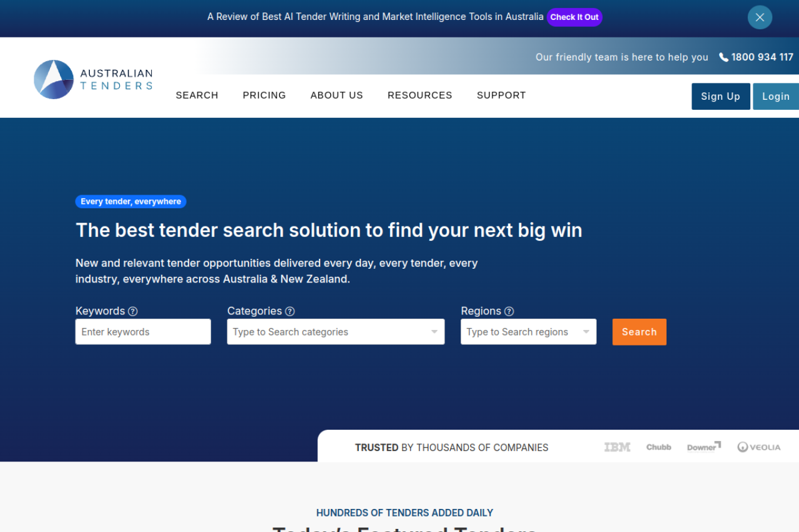Viewport: 799px width, 532px height.
Task: Open the Search navigation menu
Action: point(197,95)
